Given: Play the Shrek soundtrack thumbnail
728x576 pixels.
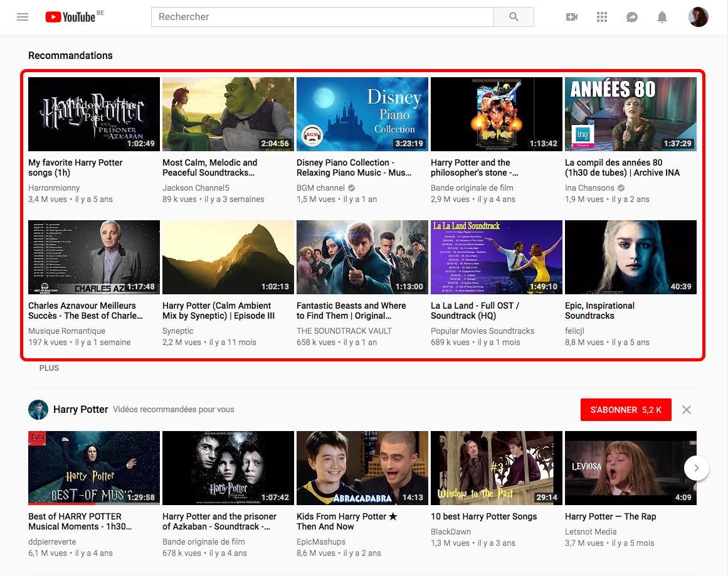Looking at the screenshot, I should 228,114.
